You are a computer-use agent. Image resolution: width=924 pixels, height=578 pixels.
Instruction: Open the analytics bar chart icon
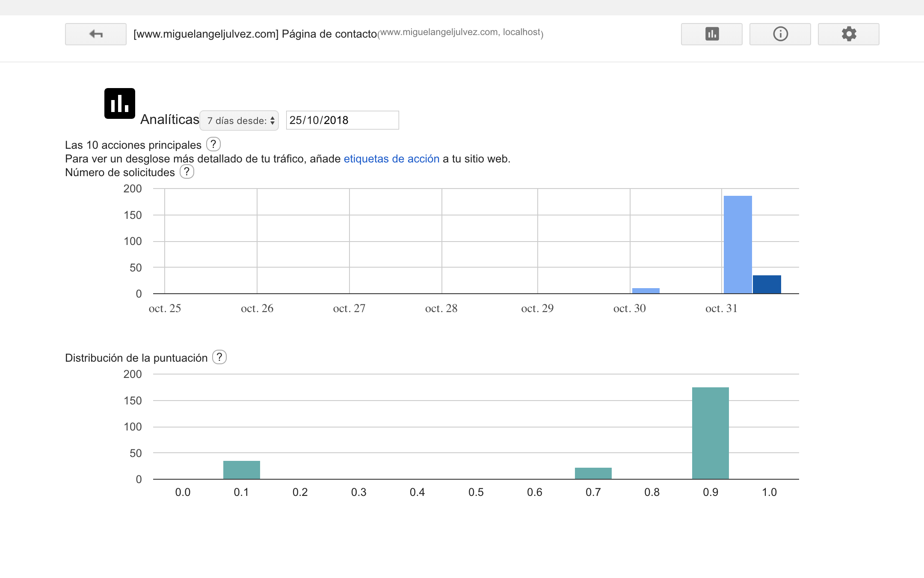point(711,34)
